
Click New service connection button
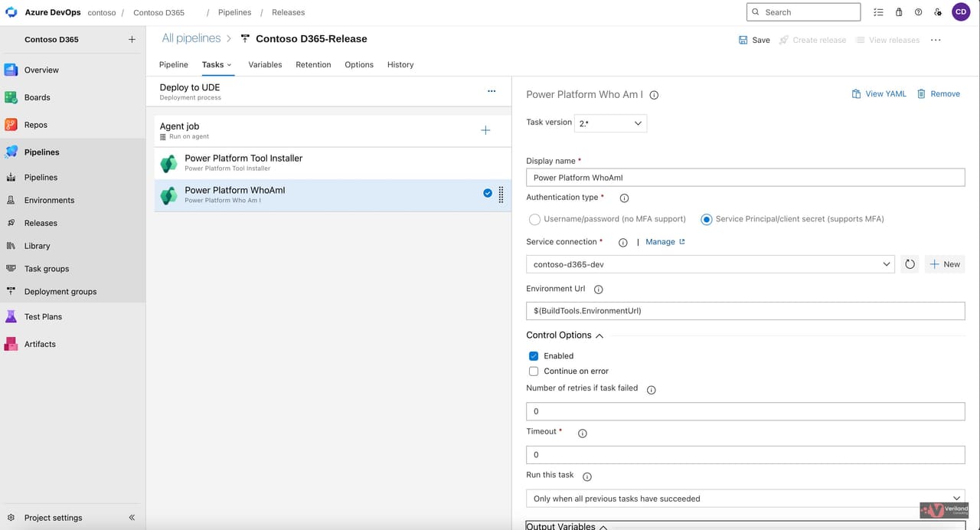pos(945,264)
